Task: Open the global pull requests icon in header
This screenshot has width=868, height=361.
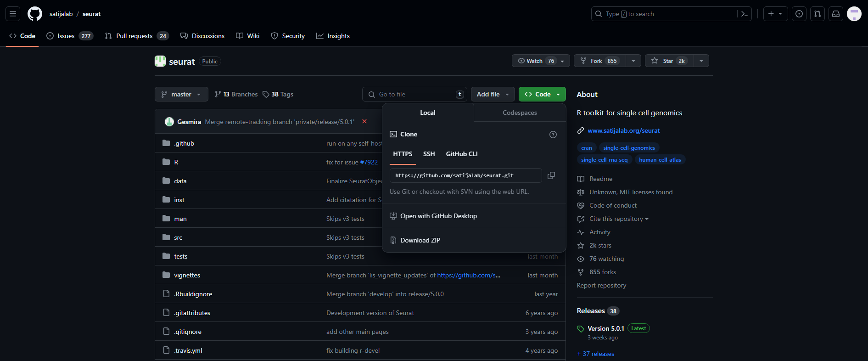Action: [818, 14]
